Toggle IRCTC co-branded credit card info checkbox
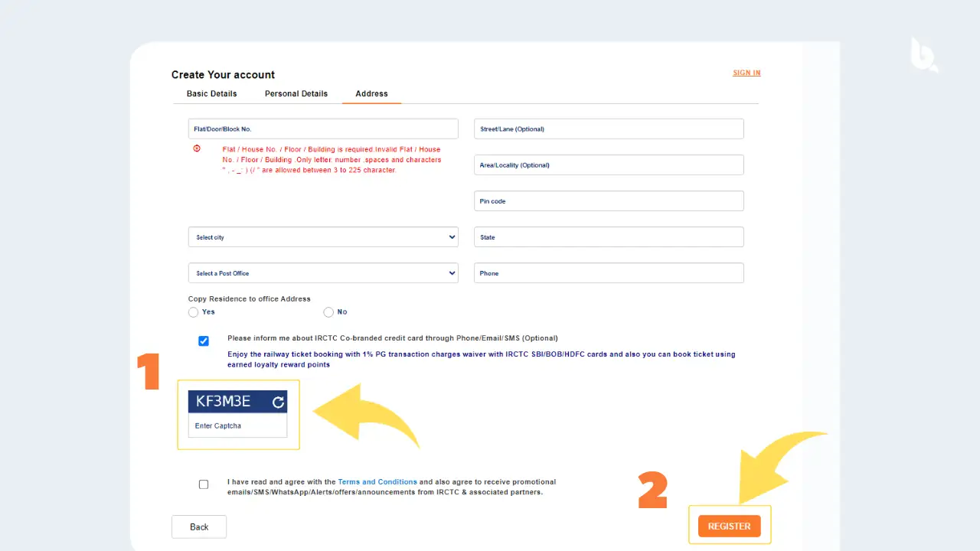The width and height of the screenshot is (980, 551). tap(204, 341)
